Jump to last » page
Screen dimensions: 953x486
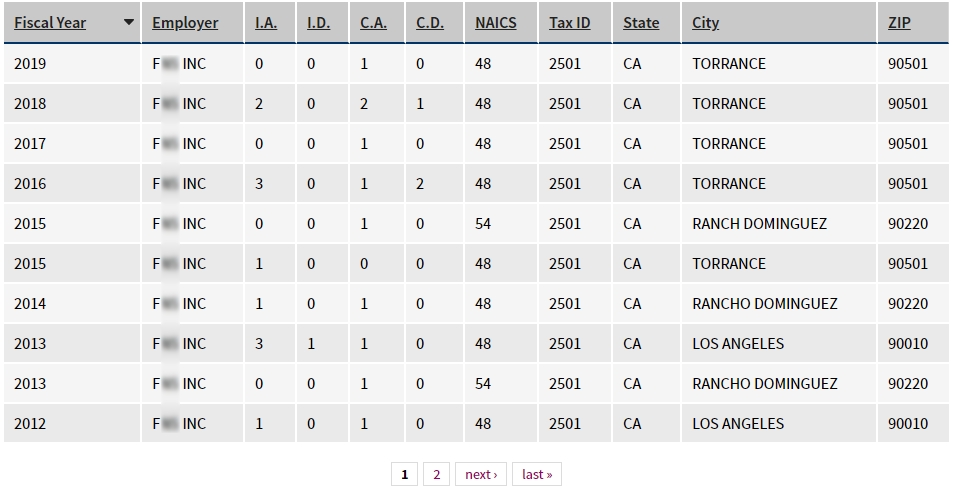click(x=537, y=474)
